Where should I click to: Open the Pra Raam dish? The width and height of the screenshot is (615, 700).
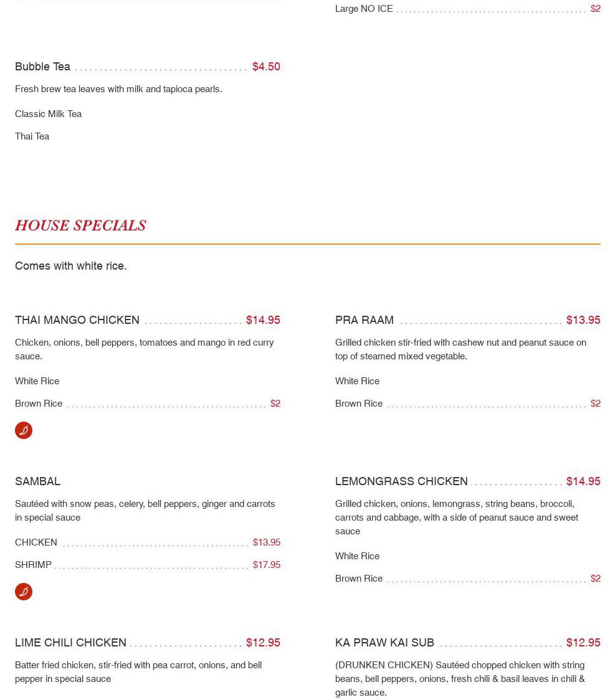[x=365, y=320]
